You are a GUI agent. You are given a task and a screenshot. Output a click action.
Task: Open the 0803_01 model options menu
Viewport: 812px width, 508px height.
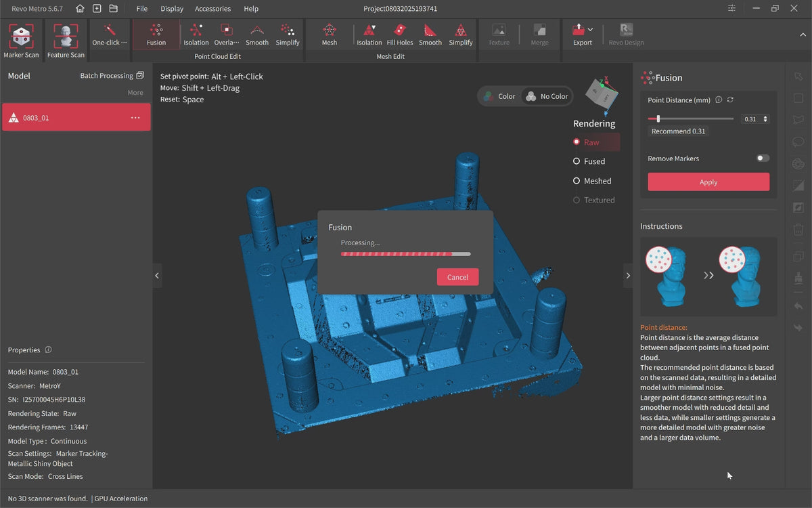coord(135,118)
